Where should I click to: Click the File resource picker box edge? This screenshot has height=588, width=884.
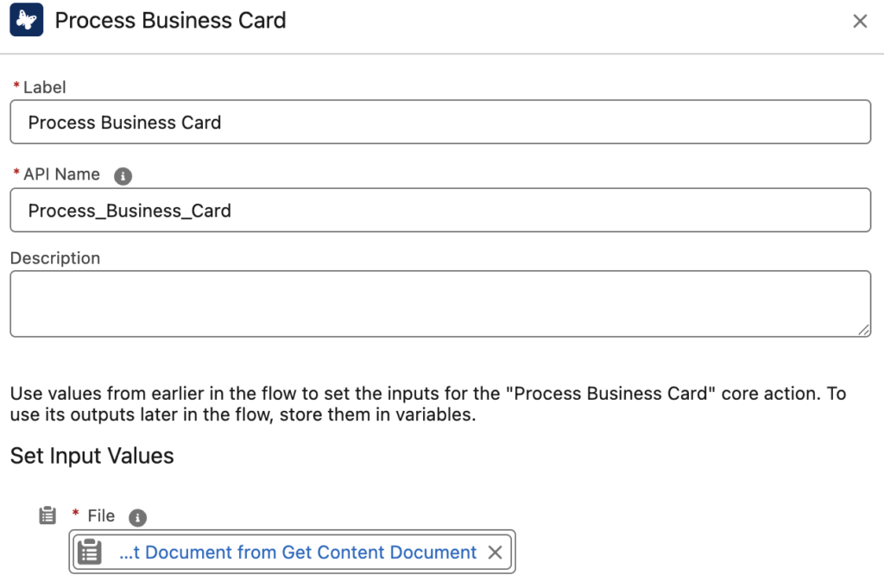click(x=515, y=553)
